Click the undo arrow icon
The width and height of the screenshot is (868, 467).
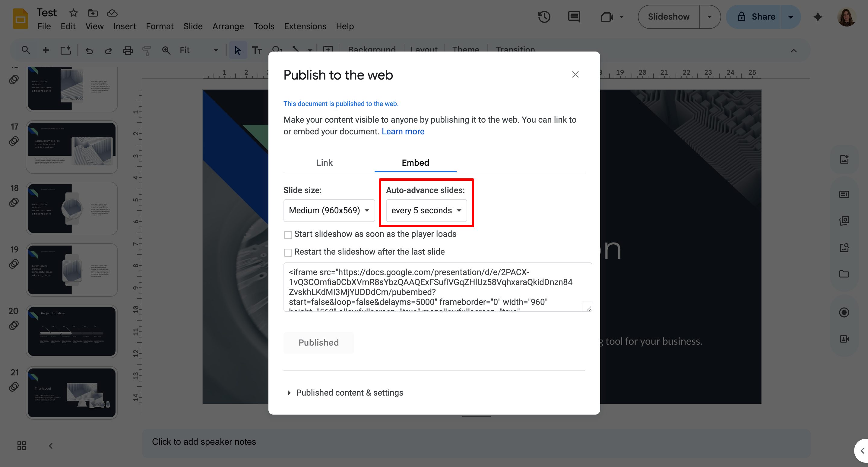coord(89,51)
